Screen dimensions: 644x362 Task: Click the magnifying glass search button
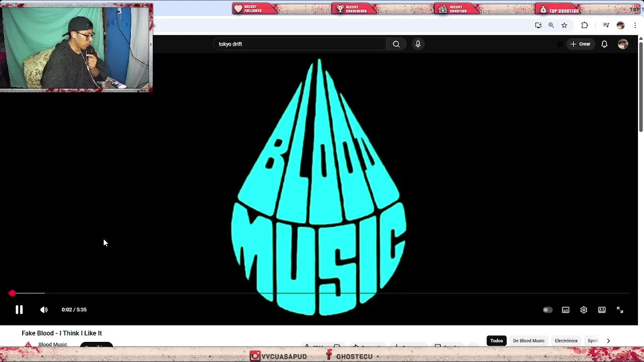point(396,44)
